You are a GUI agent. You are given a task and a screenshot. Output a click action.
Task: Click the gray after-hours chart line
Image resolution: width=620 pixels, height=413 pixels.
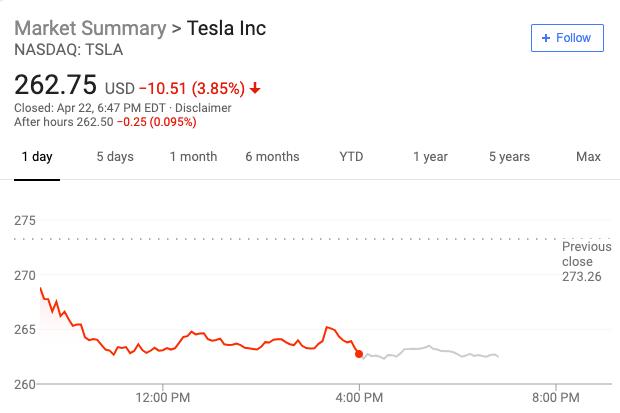(x=430, y=351)
